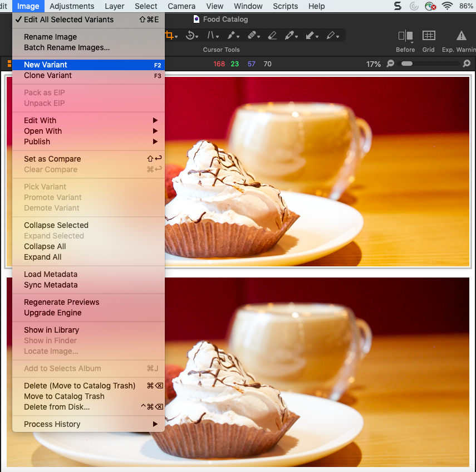Click the zoom in magnifier icon
Screen dimensions: 476x472
coord(467,64)
